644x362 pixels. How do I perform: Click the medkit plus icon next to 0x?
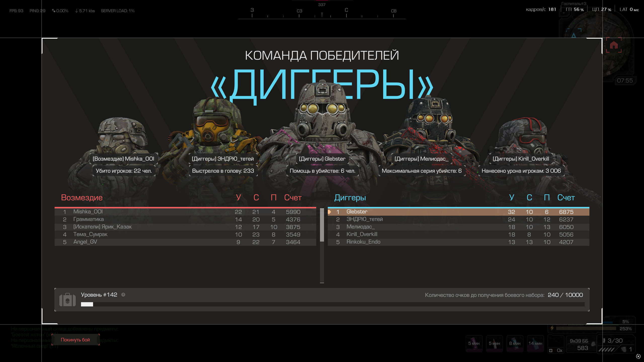pos(551,350)
